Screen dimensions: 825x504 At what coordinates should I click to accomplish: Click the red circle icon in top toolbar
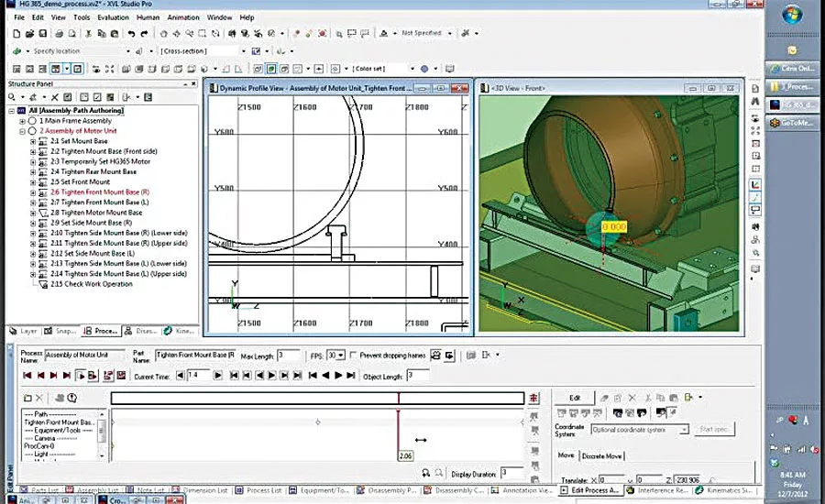point(323,34)
